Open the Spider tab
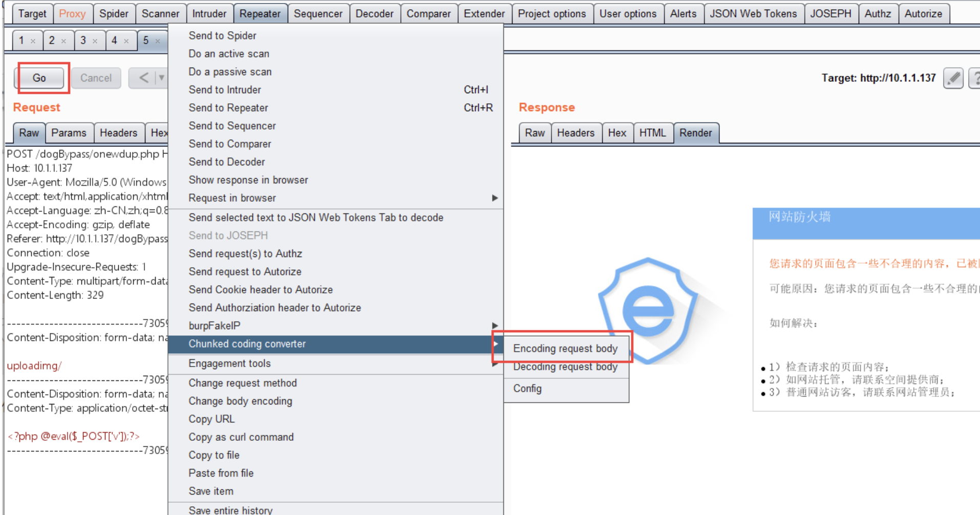Viewport: 980px width, 515px height. [x=114, y=14]
